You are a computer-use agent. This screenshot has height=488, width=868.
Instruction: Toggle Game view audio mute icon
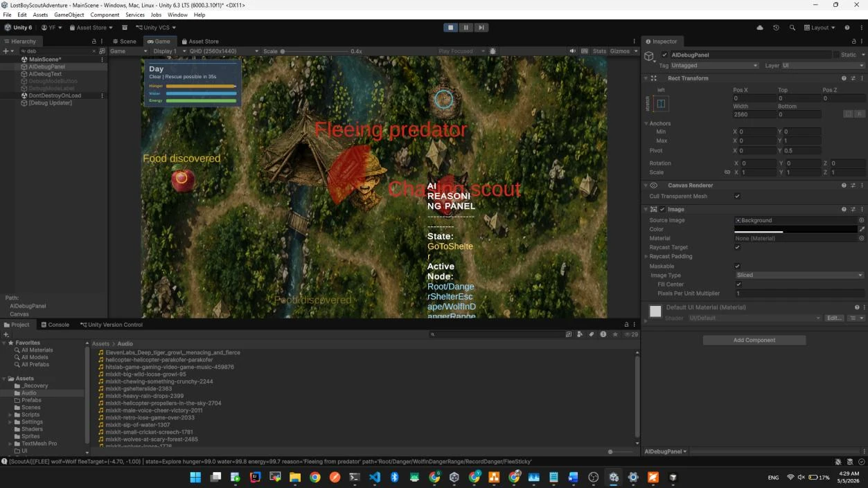(572, 51)
